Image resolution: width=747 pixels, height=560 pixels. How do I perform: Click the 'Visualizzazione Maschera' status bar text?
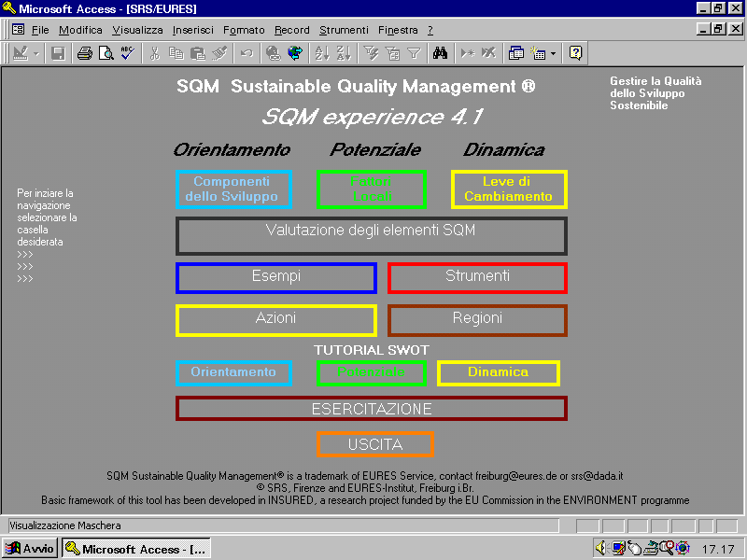(65, 525)
